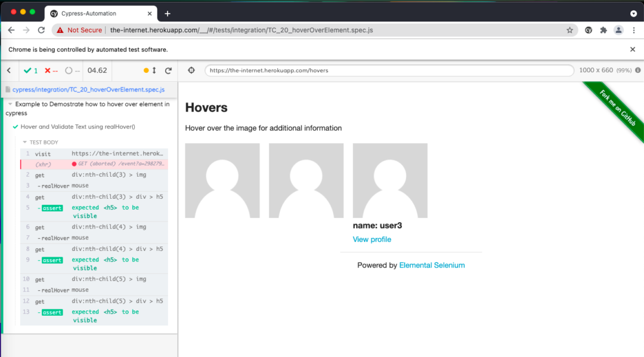
Task: Click viewport info icon beside 99%
Action: tap(637, 70)
